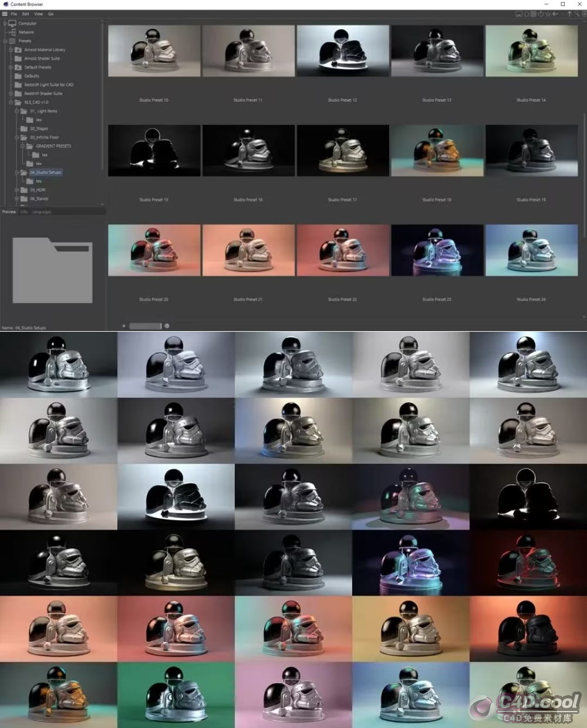The height and width of the screenshot is (728, 587).
Task: Open the View menu
Action: click(39, 14)
